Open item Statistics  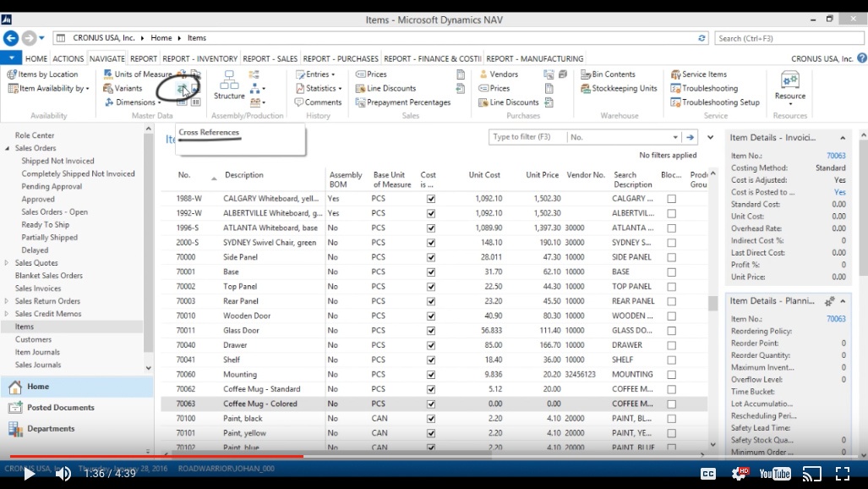tap(319, 88)
